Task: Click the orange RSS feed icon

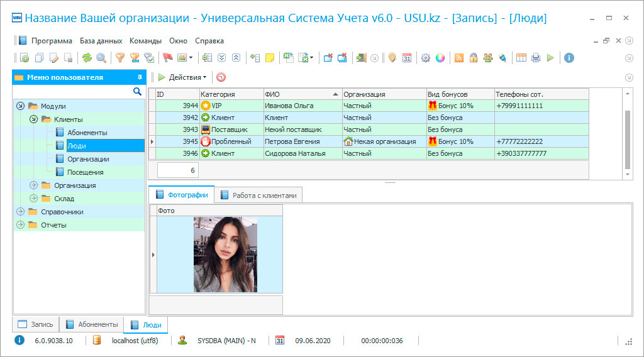Action: click(x=459, y=58)
